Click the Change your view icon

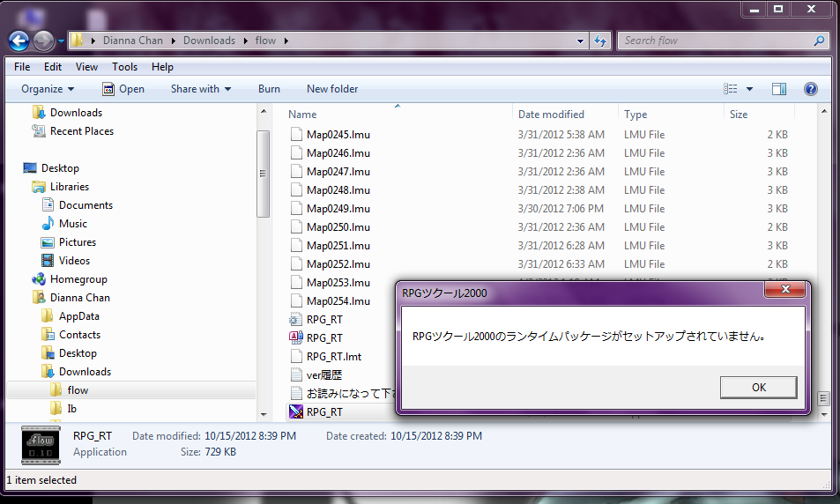(730, 89)
